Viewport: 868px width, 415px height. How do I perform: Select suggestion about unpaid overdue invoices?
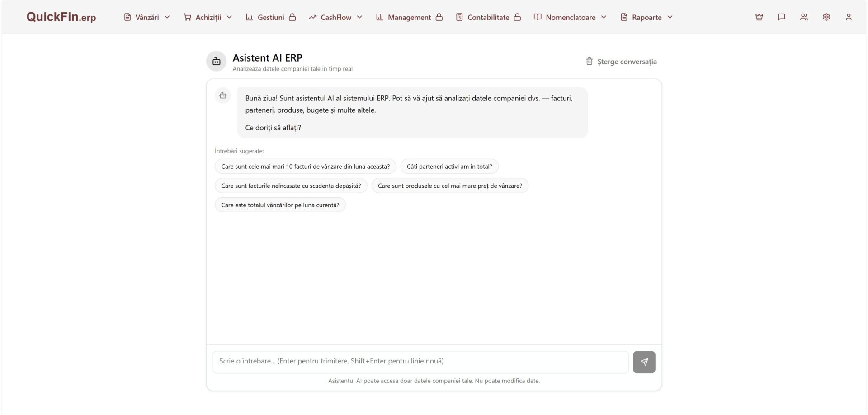click(x=291, y=186)
